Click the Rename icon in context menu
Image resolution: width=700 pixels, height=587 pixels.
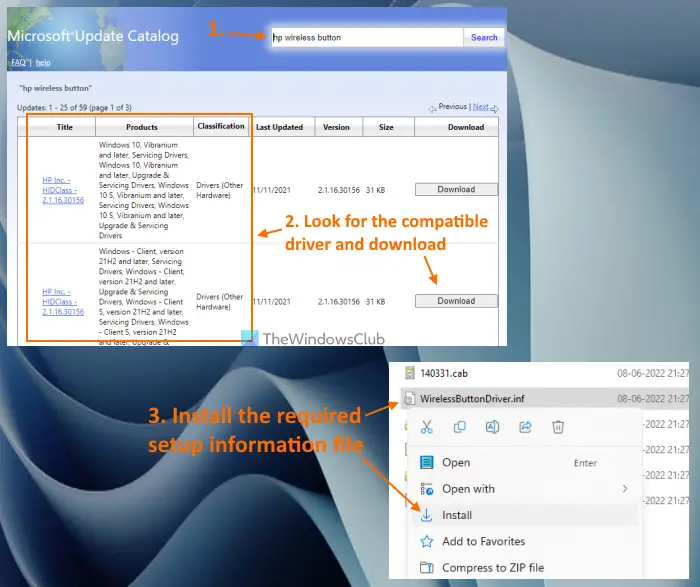(492, 427)
